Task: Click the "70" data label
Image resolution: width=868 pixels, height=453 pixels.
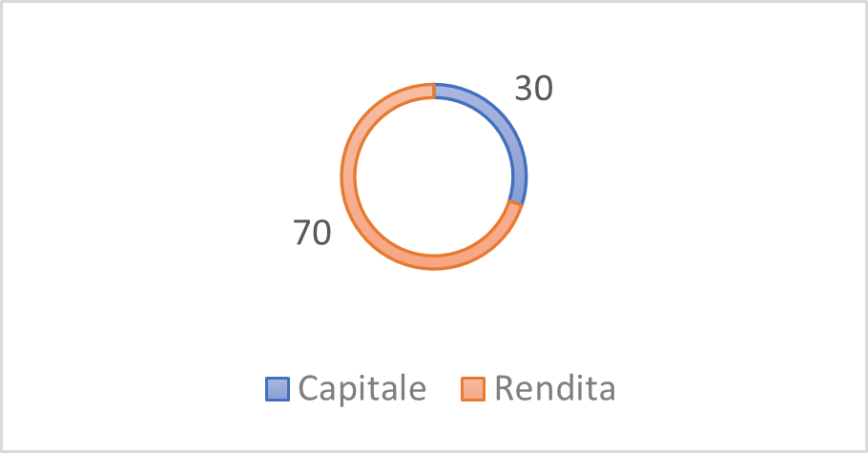Action: pos(312,234)
